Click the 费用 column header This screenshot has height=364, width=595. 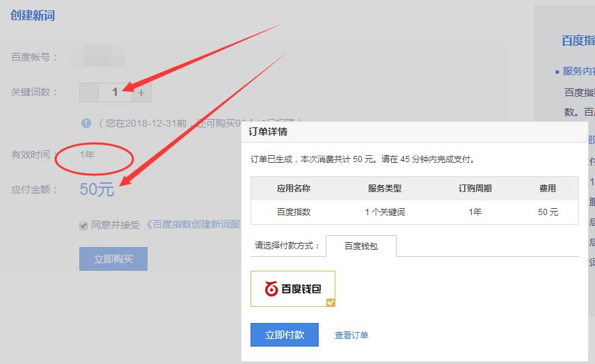548,188
